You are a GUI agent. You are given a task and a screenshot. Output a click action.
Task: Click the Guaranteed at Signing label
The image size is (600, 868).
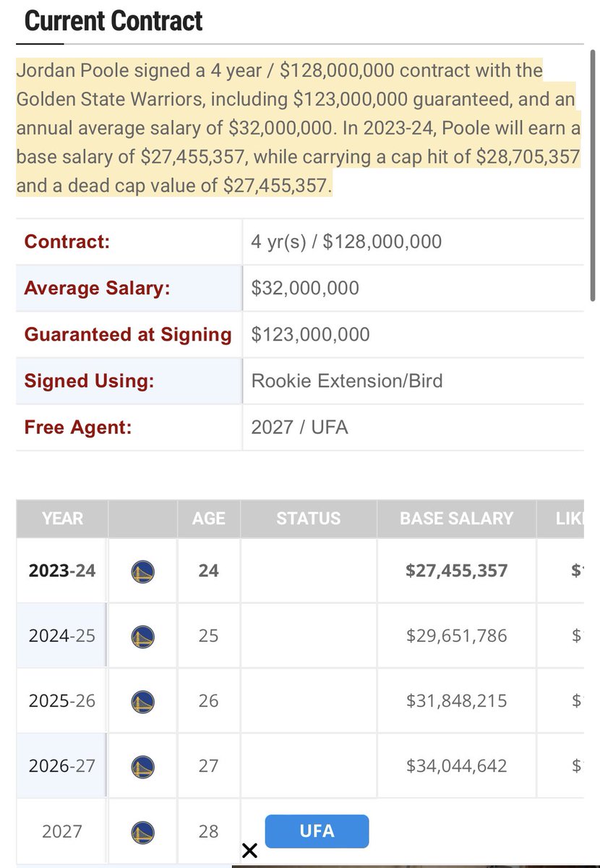coord(128,334)
